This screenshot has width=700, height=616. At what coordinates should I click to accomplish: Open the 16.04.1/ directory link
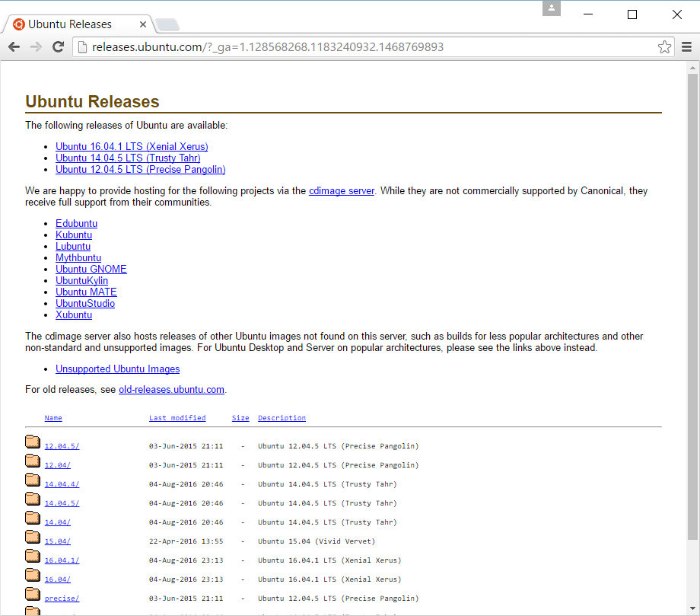pyautogui.click(x=62, y=560)
